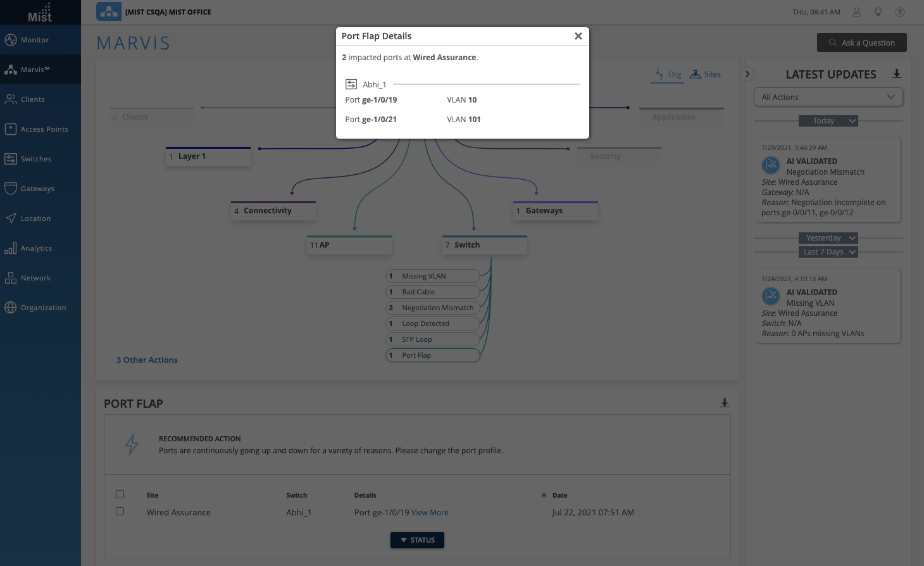Switch to the Sites view tab

pos(706,75)
